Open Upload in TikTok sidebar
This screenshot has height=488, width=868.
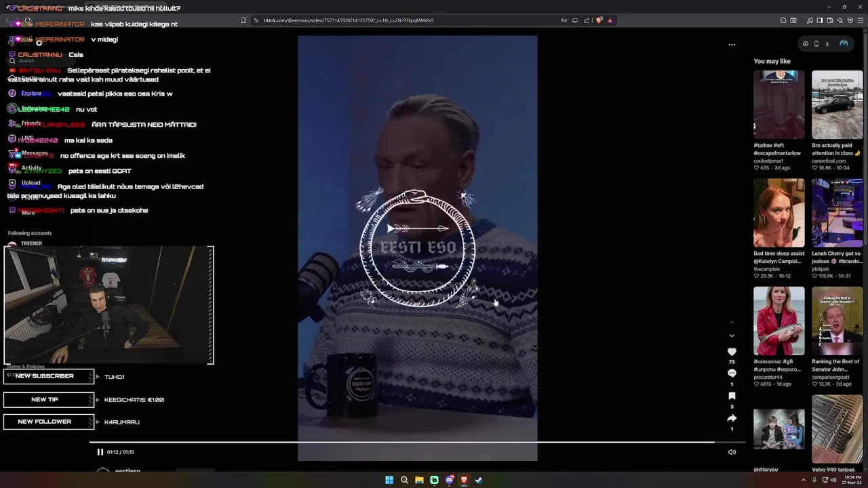click(x=31, y=183)
